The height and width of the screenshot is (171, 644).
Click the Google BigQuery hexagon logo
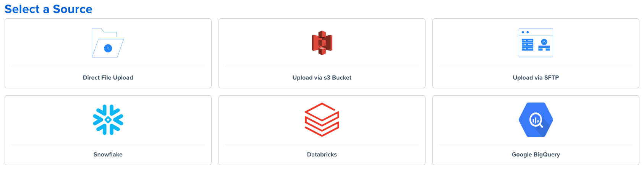tap(536, 120)
